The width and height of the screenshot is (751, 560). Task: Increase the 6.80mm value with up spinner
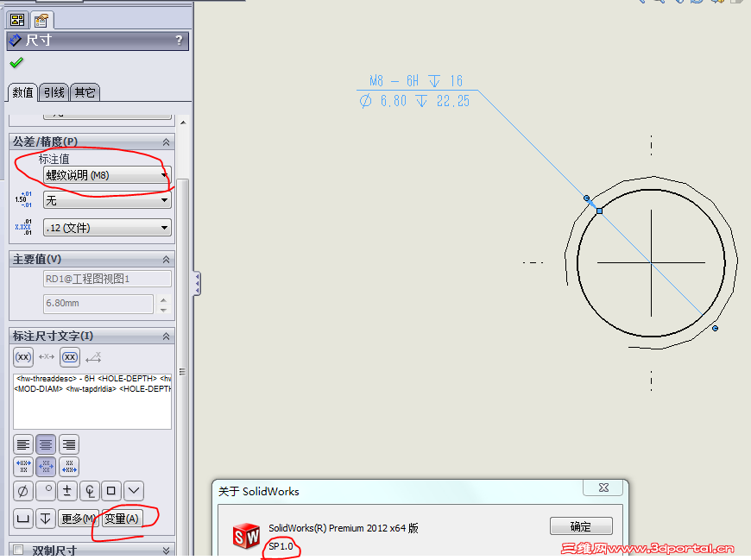click(x=164, y=300)
